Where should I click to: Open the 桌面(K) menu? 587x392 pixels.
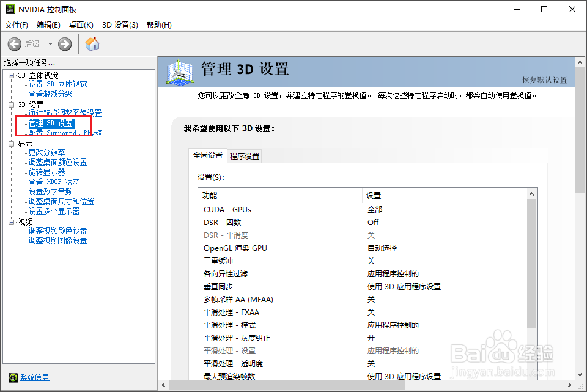tap(81, 24)
